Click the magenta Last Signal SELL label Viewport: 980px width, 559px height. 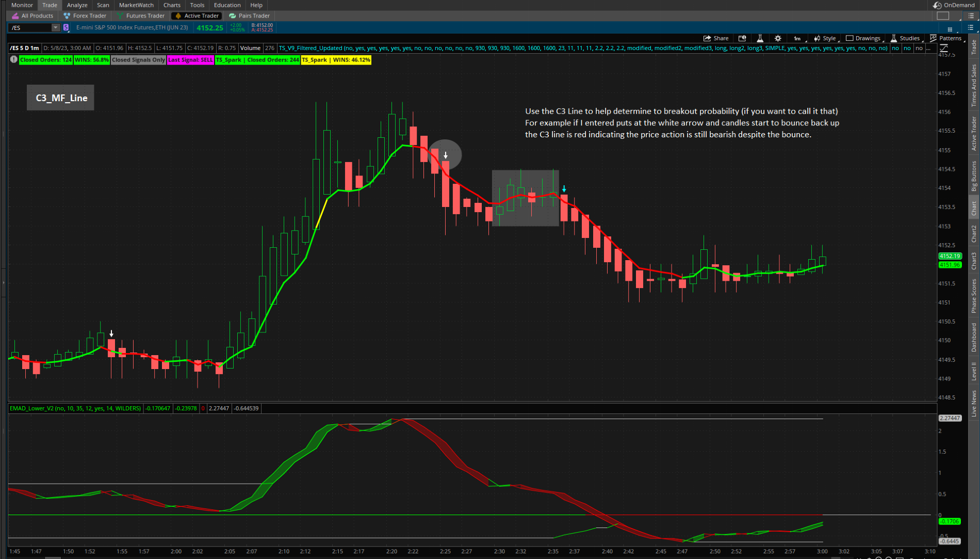pyautogui.click(x=190, y=60)
